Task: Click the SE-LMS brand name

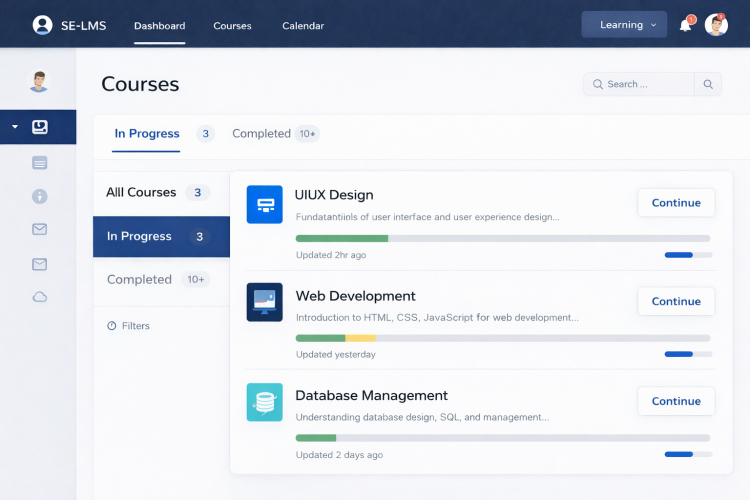Action: (84, 26)
